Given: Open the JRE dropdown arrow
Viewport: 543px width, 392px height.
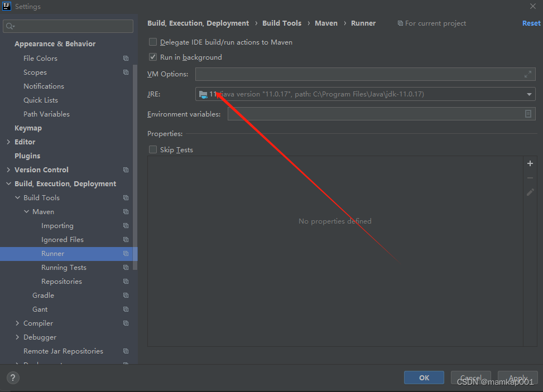Looking at the screenshot, I should coord(529,94).
